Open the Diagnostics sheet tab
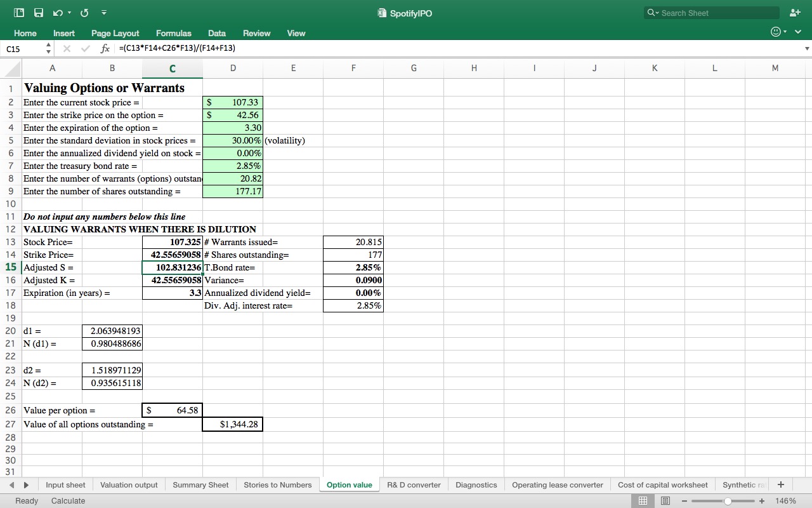 476,485
